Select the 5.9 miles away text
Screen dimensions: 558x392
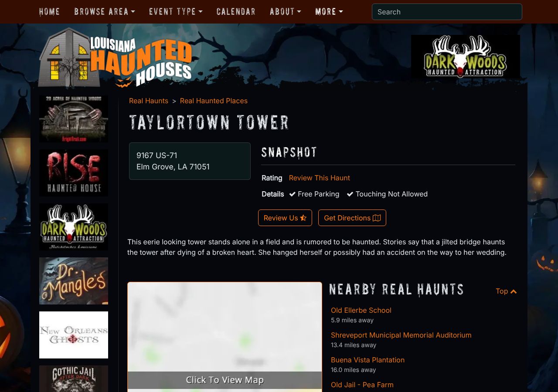pos(352,320)
